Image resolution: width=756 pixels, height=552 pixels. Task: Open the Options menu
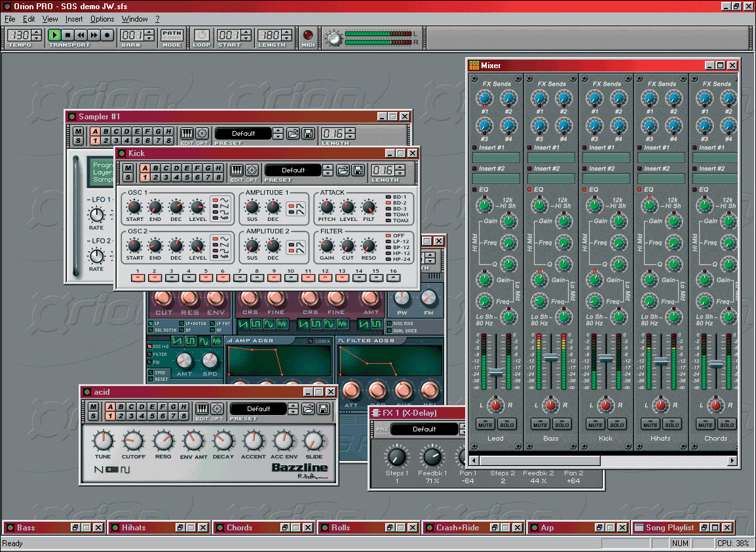[x=102, y=19]
